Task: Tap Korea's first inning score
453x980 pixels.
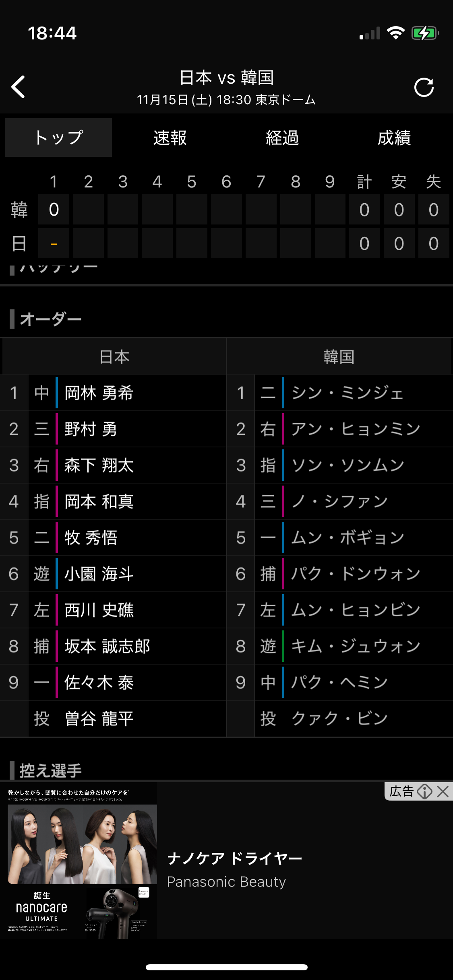Action: 54,210
